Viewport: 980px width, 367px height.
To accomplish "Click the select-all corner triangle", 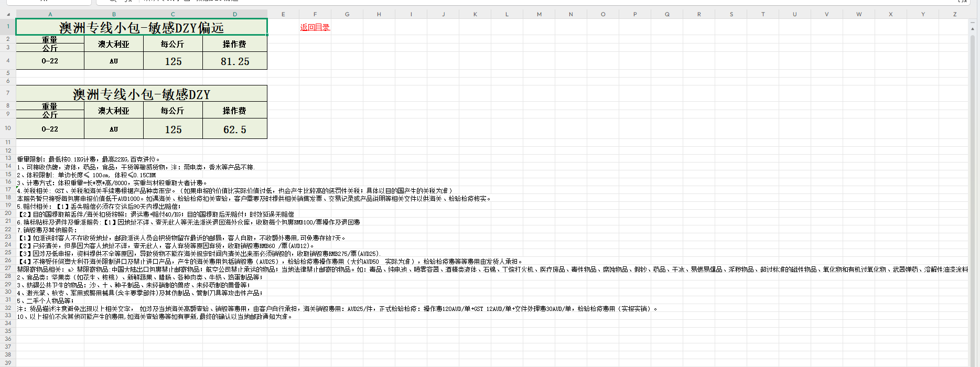I will 8,14.
